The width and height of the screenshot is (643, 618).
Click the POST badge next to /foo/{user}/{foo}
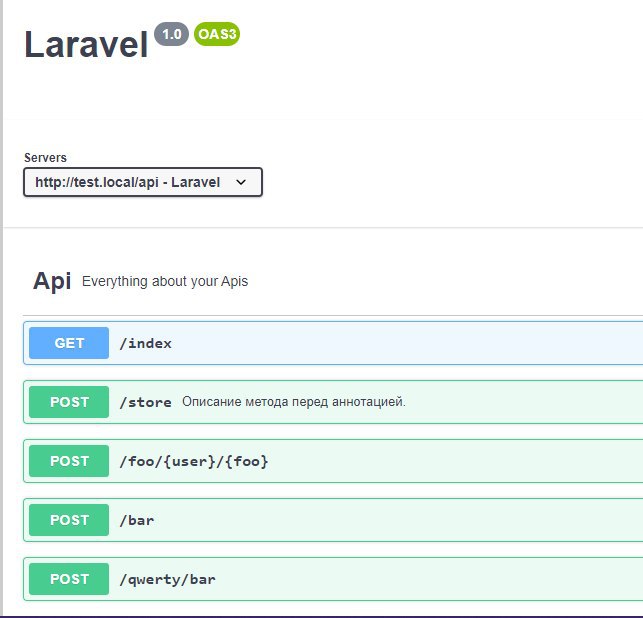click(x=69, y=461)
